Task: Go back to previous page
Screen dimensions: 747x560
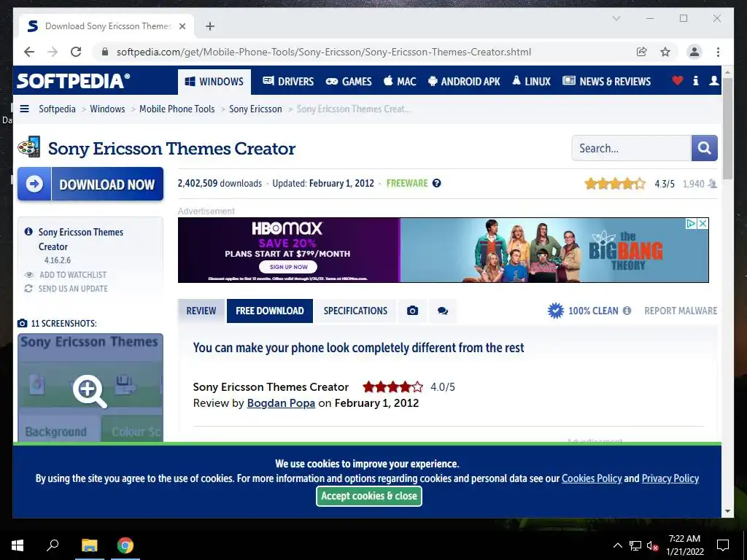Action: [29, 52]
